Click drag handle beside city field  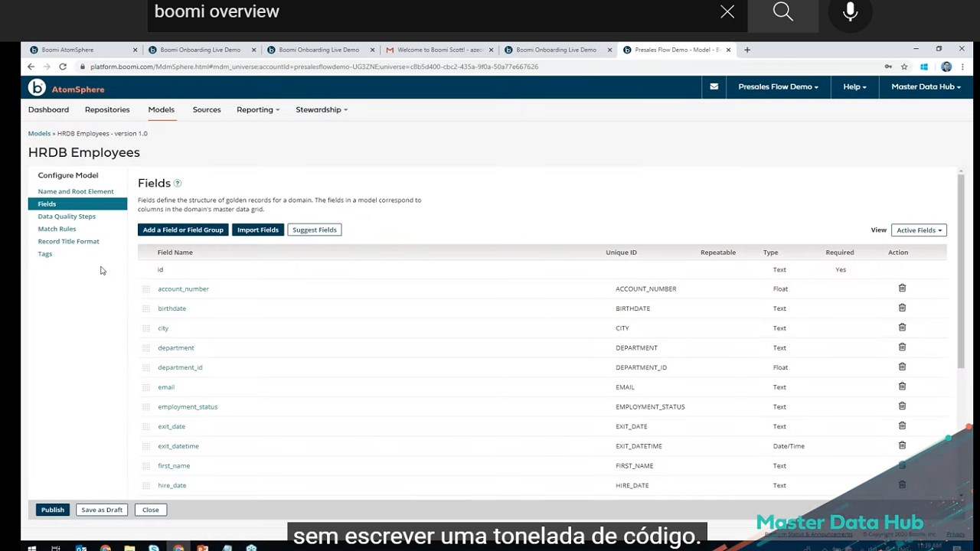[146, 328]
